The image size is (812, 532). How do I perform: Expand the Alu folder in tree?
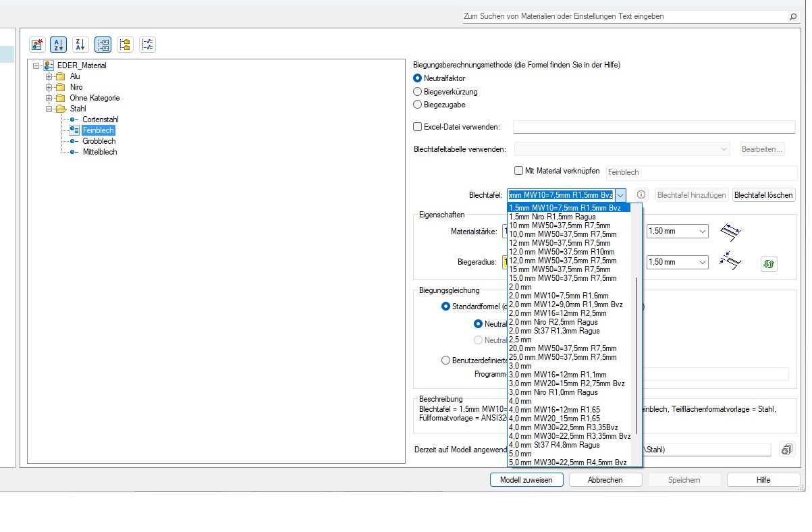pos(49,77)
